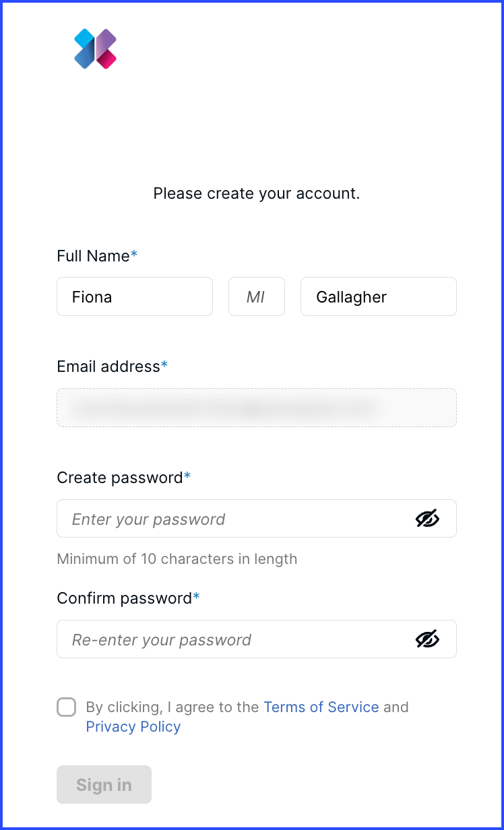Viewport: 504px width, 830px height.
Task: Show the Create password field's hidden text
Action: 427,519
